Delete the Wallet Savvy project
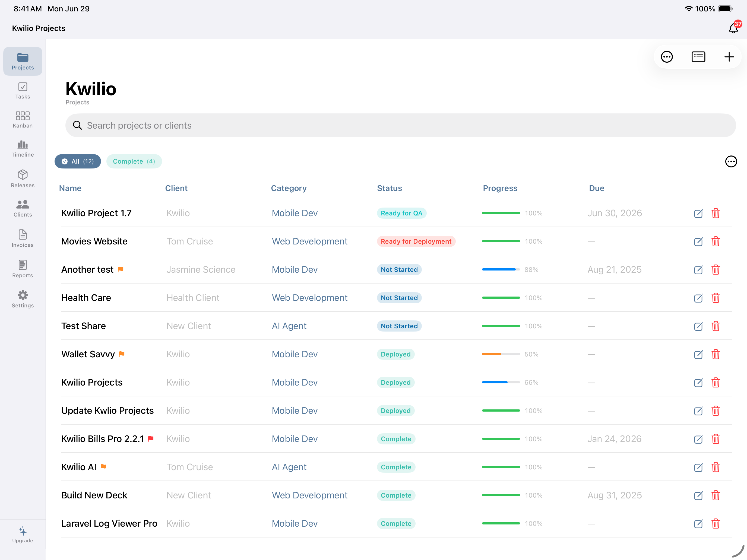Image resolution: width=747 pixels, height=560 pixels. 716,354
